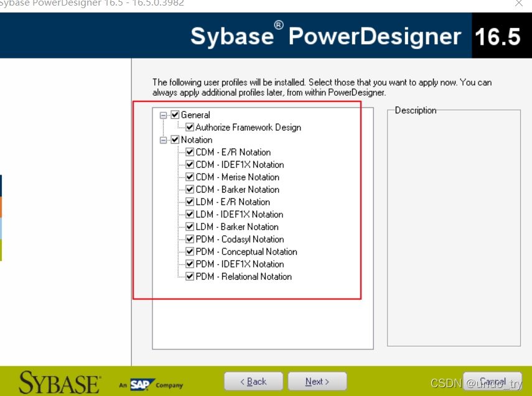Uncheck LDM - E/R Notation checkbox
Image resolution: width=532 pixels, height=396 pixels.
tap(190, 201)
